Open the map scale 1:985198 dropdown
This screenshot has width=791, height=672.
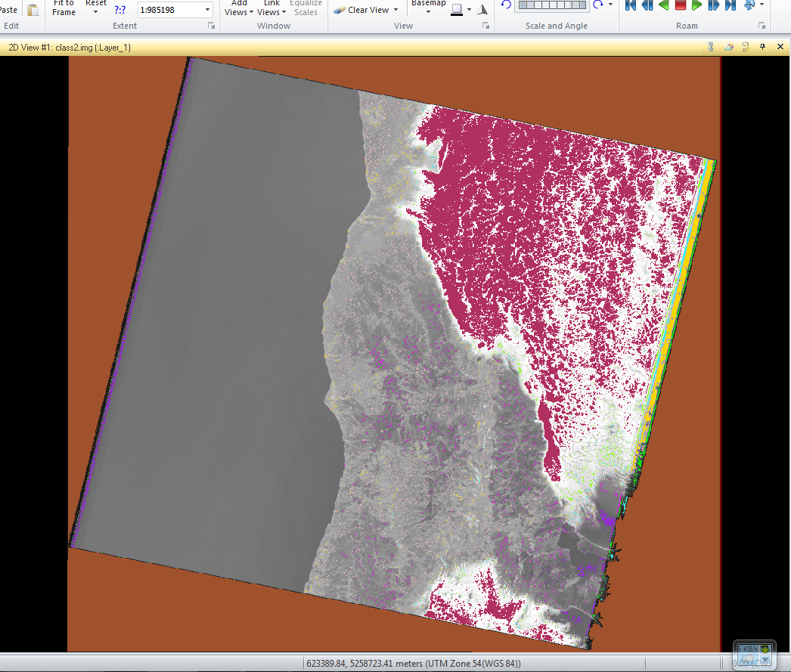(x=207, y=10)
